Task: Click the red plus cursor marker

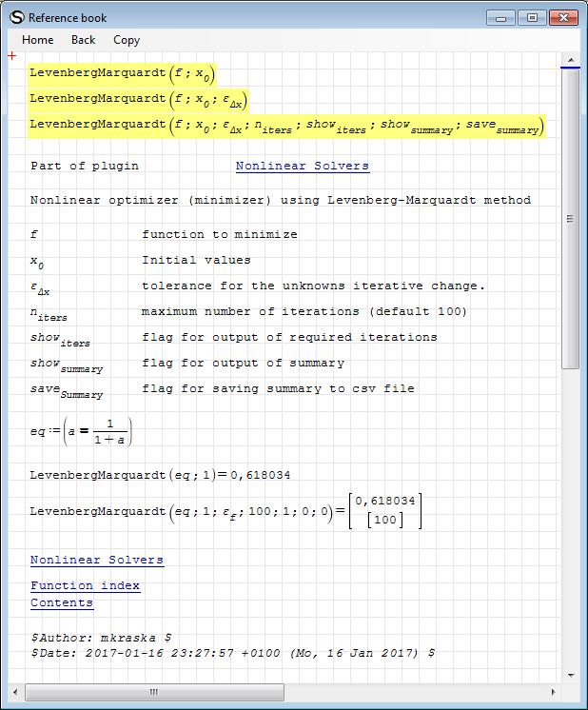Action: pos(11,56)
